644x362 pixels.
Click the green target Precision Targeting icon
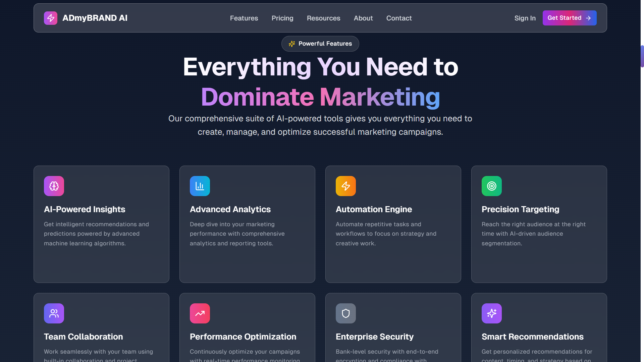click(x=492, y=186)
